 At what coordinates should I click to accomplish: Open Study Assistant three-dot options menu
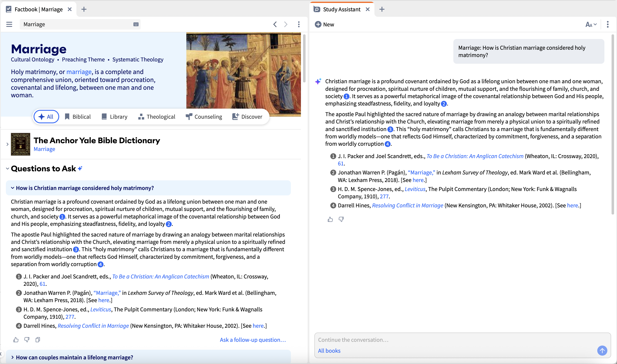[607, 24]
